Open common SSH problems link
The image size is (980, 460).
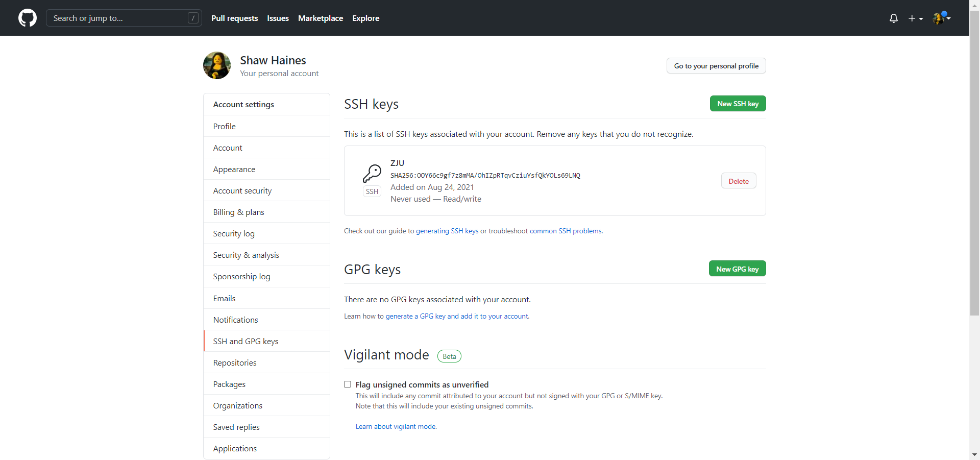(566, 231)
